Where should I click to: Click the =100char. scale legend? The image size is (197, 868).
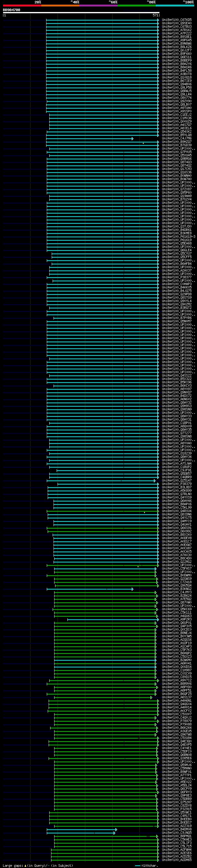point(146,865)
